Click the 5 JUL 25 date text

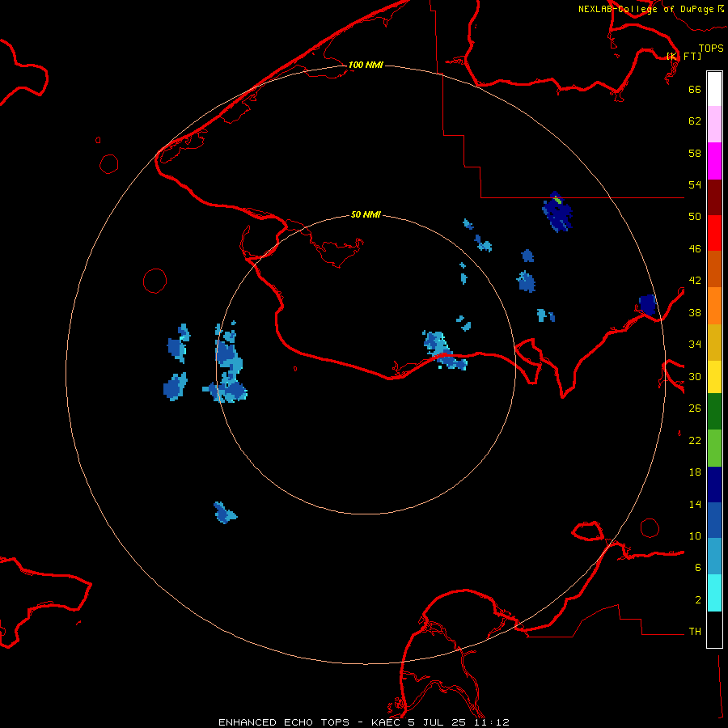tap(438, 722)
